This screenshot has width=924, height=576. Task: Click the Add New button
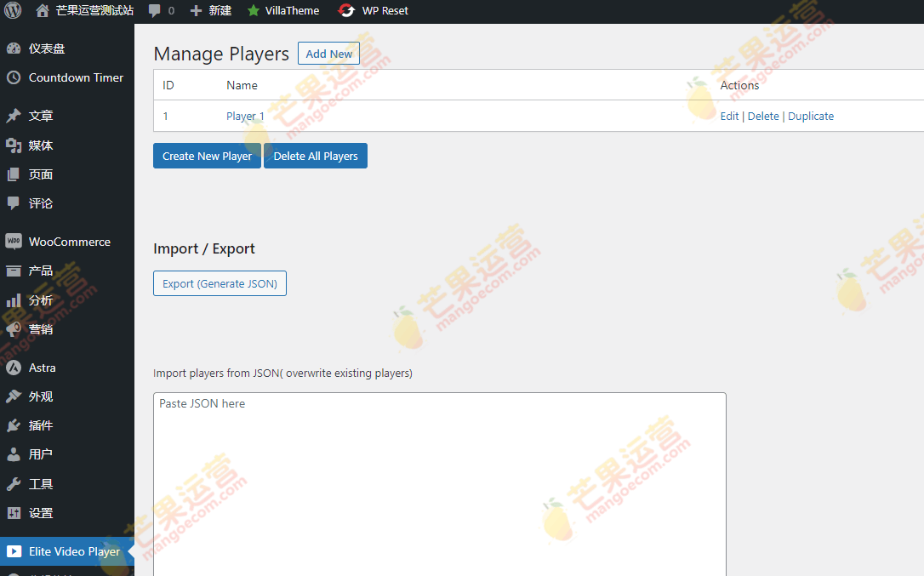coord(328,53)
